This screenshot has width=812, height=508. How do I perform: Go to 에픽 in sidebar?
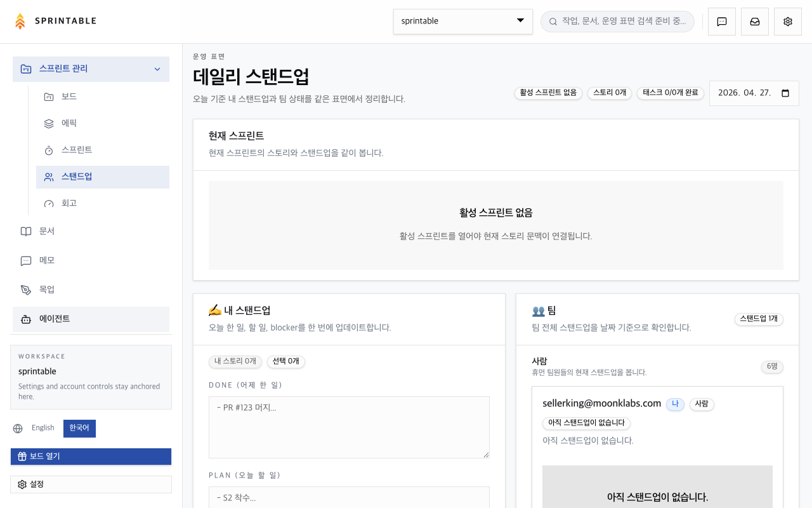coord(103,123)
